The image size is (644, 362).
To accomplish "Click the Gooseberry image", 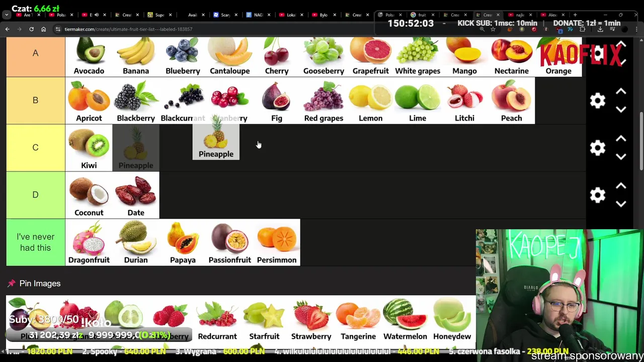I will point(324,57).
